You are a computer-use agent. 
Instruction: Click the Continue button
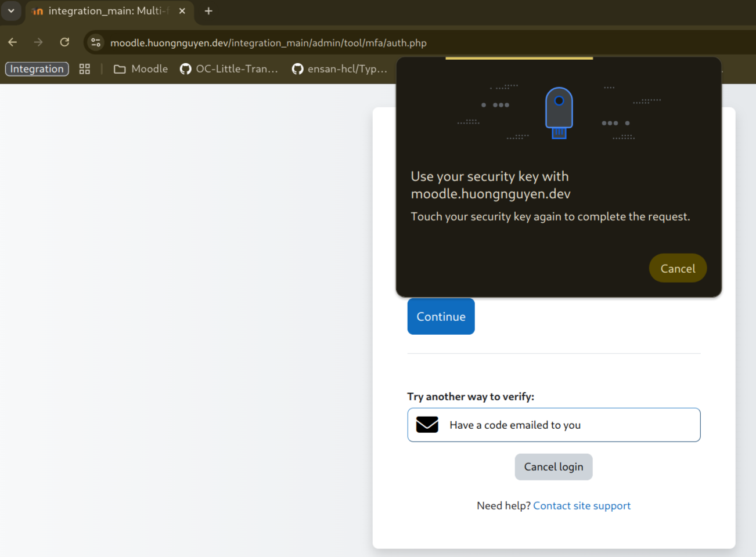point(441,316)
